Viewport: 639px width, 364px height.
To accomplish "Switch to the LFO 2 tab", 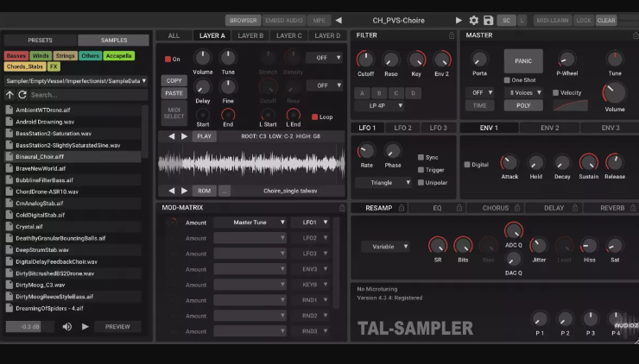I will 402,128.
